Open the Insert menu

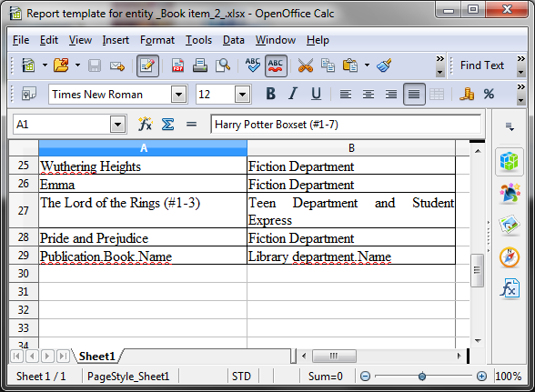(116, 40)
